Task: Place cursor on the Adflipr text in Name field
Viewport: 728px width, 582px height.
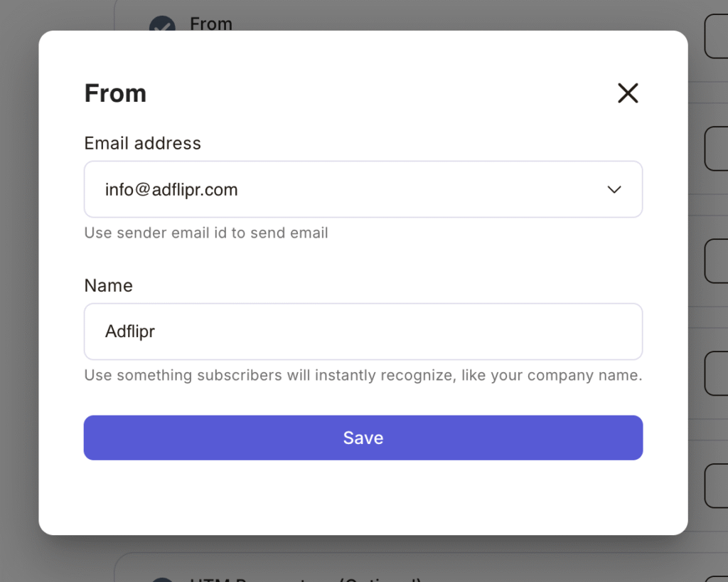Action: 130,332
